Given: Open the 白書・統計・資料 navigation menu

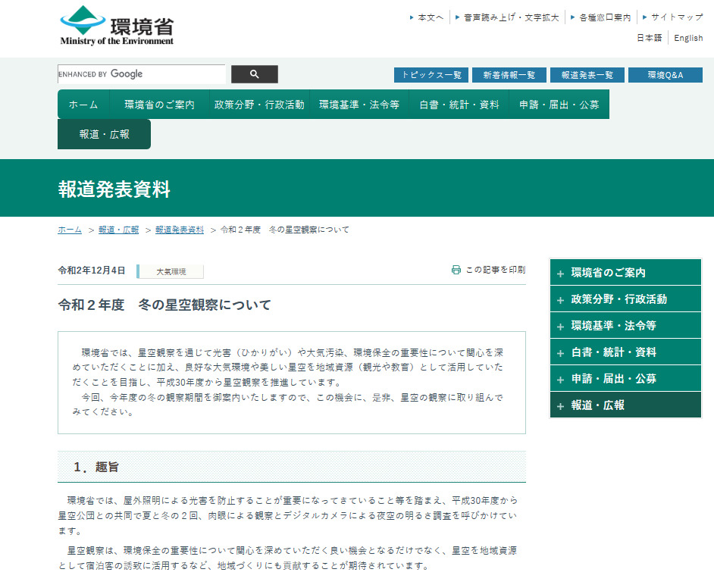Looking at the screenshot, I should tap(459, 105).
